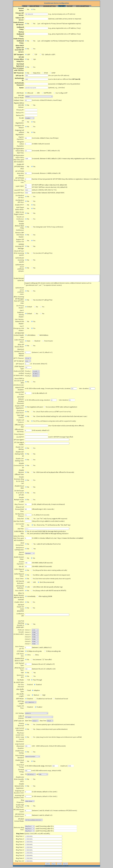Open the STATIC DNS SETTINGS tab
The width and height of the screenshot is (113, 868).
point(82,6)
